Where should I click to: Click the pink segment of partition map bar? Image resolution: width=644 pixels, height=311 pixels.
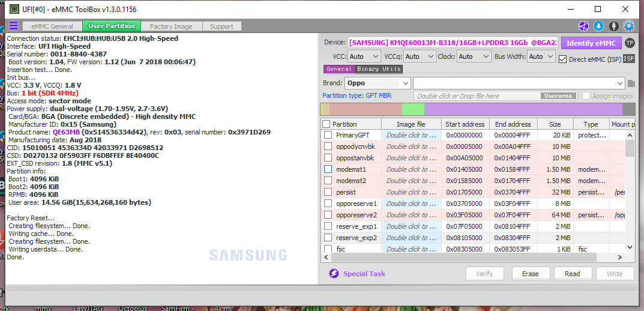366,109
